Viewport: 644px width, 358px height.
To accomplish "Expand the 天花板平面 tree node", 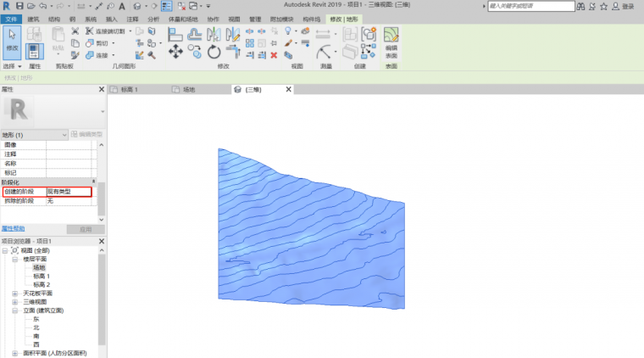I will click(15, 293).
